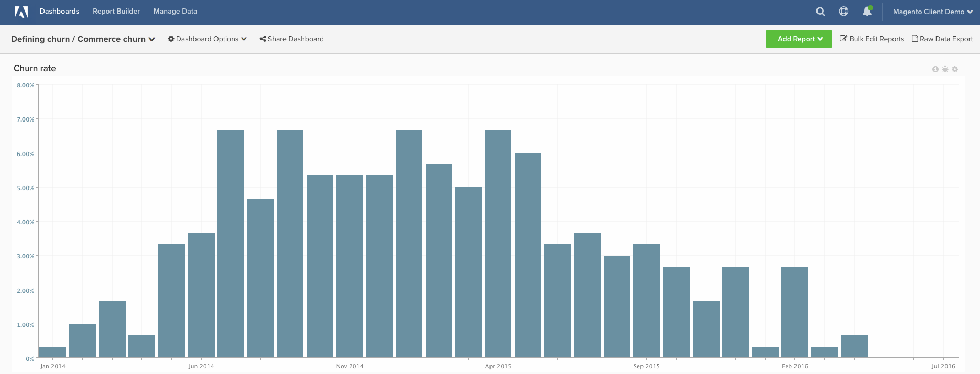
Task: Select the Jan 2014 bar in the chart
Action: pyautogui.click(x=52, y=352)
